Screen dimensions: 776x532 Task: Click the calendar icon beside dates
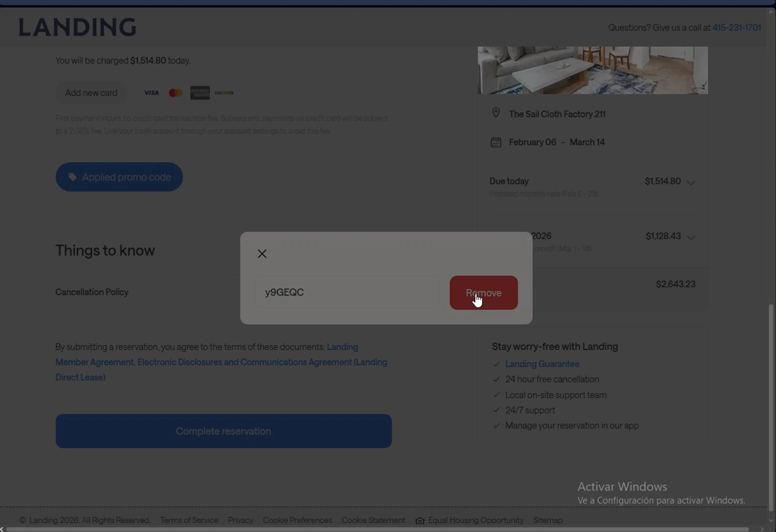click(496, 142)
